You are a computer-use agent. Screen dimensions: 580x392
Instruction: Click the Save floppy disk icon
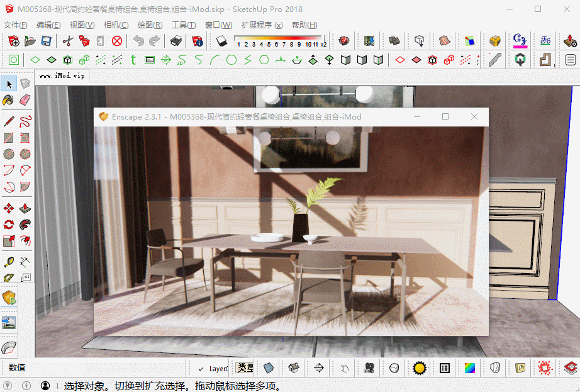(46, 42)
